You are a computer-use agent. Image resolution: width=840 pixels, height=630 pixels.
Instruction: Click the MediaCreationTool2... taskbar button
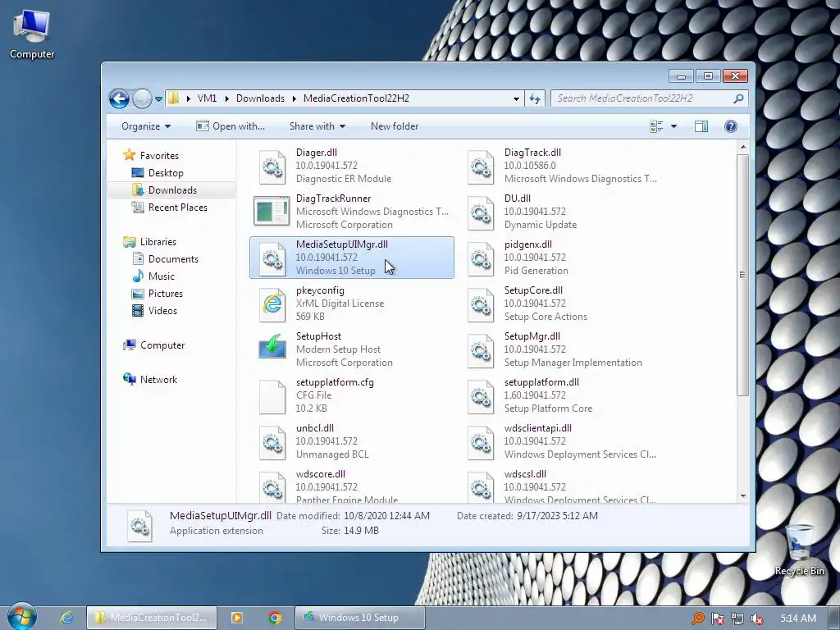tap(152, 618)
